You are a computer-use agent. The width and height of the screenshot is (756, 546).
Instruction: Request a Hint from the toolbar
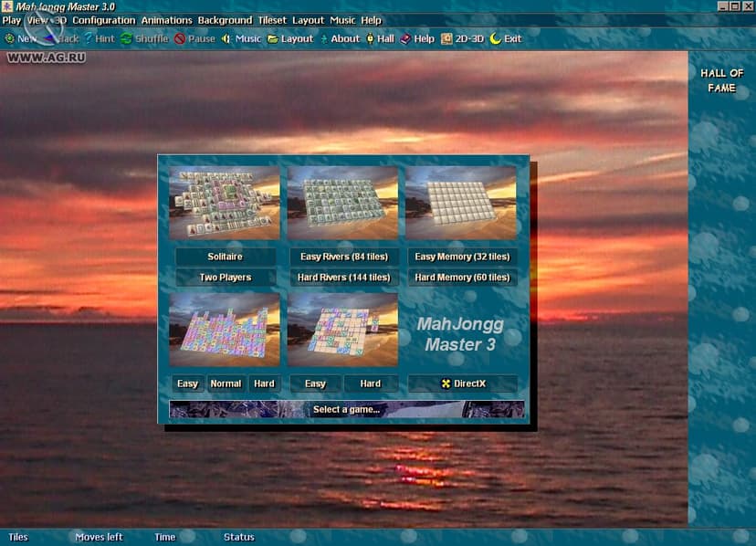tap(100, 38)
